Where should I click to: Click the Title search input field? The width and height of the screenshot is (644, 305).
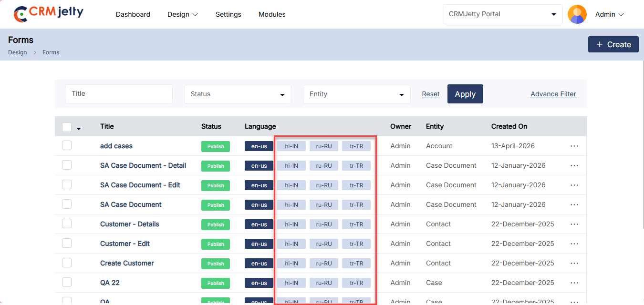[x=119, y=94]
